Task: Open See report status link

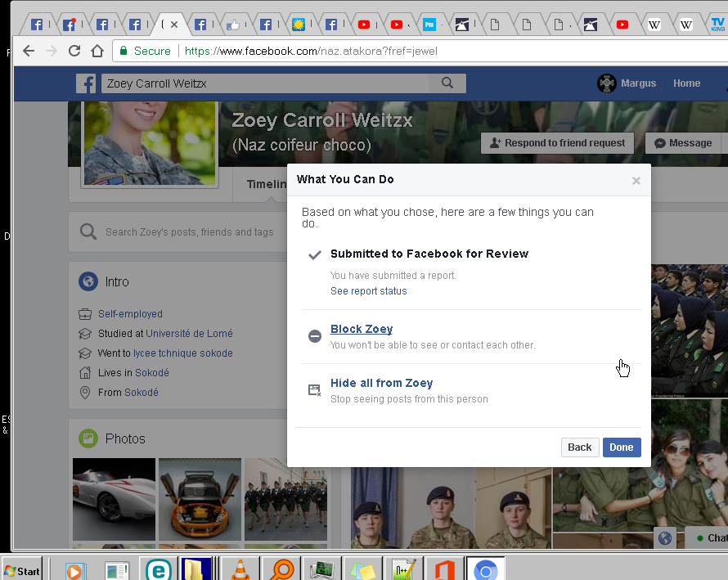Action: coord(369,291)
